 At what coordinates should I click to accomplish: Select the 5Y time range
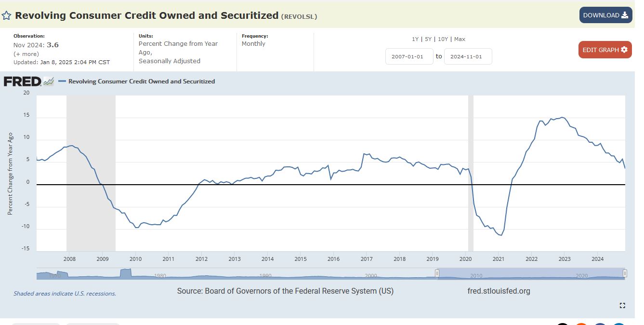click(x=428, y=39)
